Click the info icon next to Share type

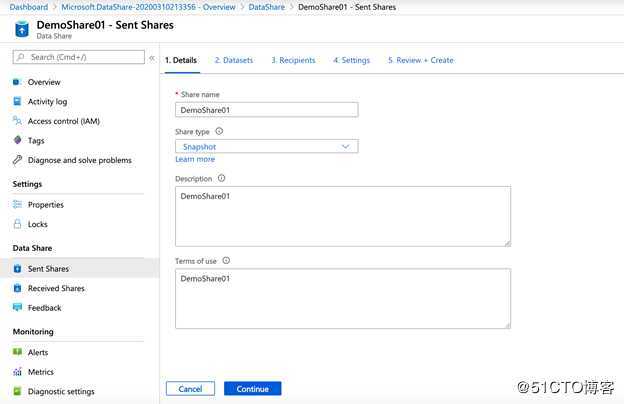[219, 131]
